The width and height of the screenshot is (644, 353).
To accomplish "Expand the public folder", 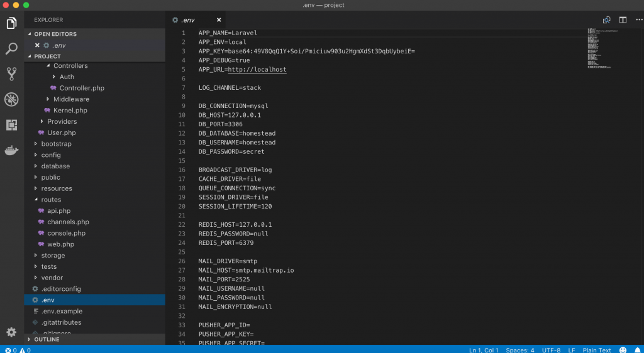I will pyautogui.click(x=50, y=177).
